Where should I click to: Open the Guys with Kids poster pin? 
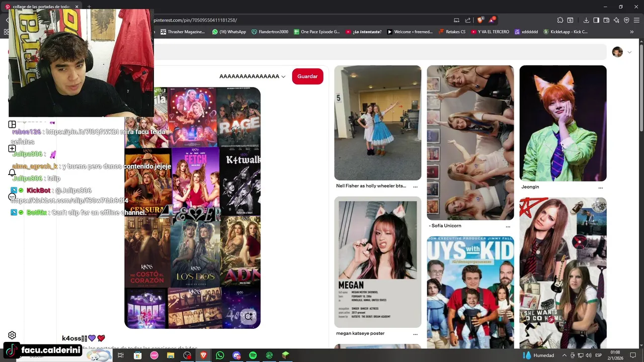pyautogui.click(x=470, y=293)
